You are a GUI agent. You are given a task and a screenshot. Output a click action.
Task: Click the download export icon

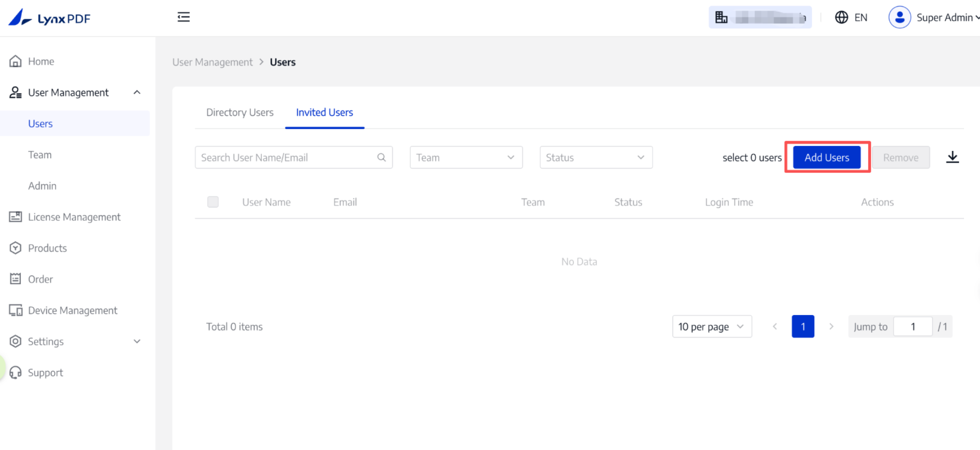click(x=952, y=157)
